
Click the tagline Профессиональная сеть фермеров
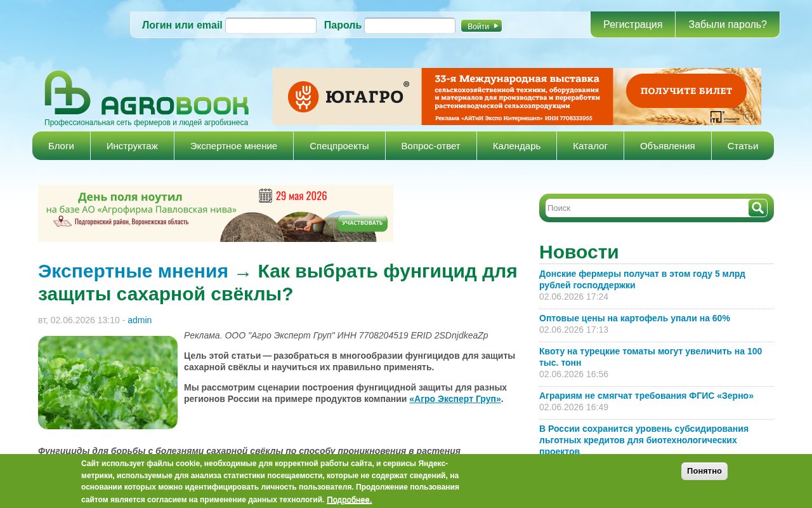click(x=146, y=123)
